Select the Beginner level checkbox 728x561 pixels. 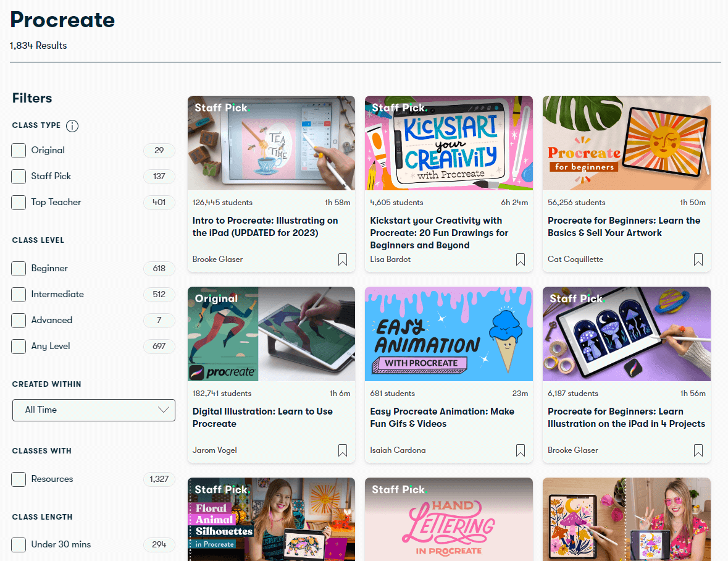(x=19, y=268)
